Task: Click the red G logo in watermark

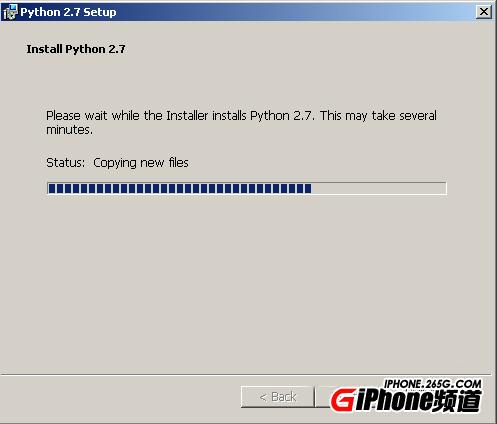Action: (x=343, y=399)
